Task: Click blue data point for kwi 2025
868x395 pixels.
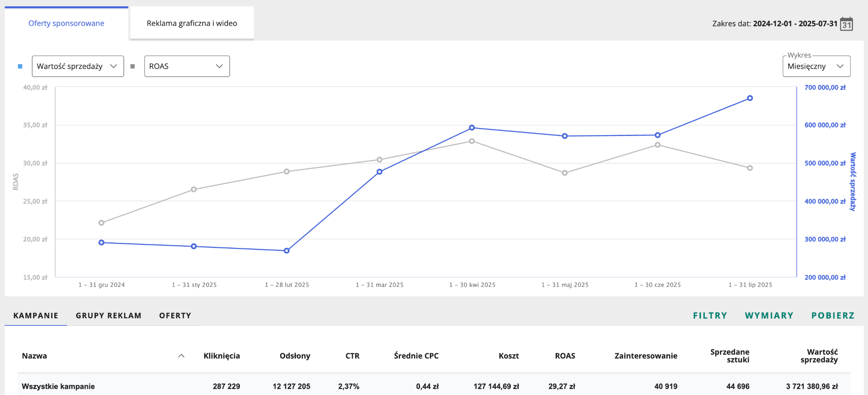Action: pos(472,128)
